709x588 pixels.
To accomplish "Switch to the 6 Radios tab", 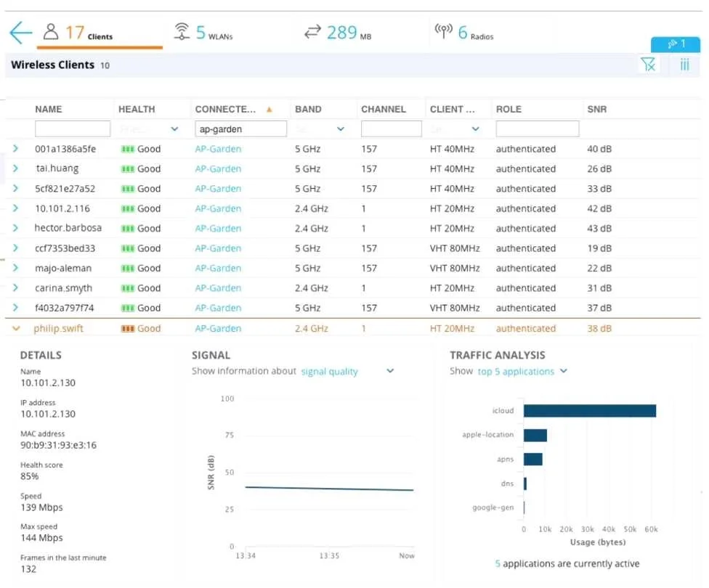I will tap(464, 33).
